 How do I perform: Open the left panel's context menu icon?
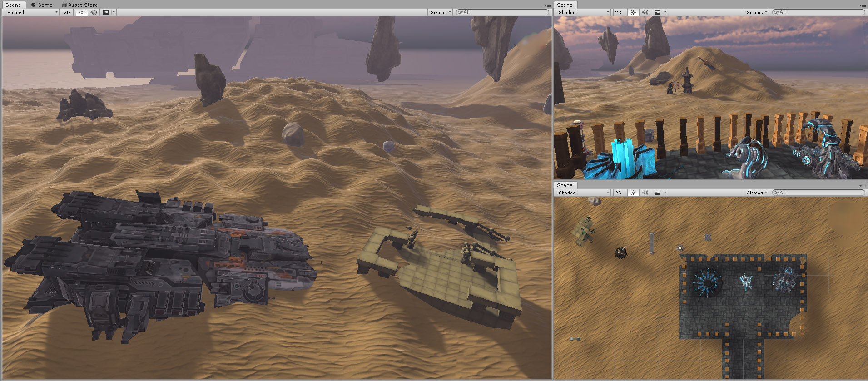click(x=547, y=5)
